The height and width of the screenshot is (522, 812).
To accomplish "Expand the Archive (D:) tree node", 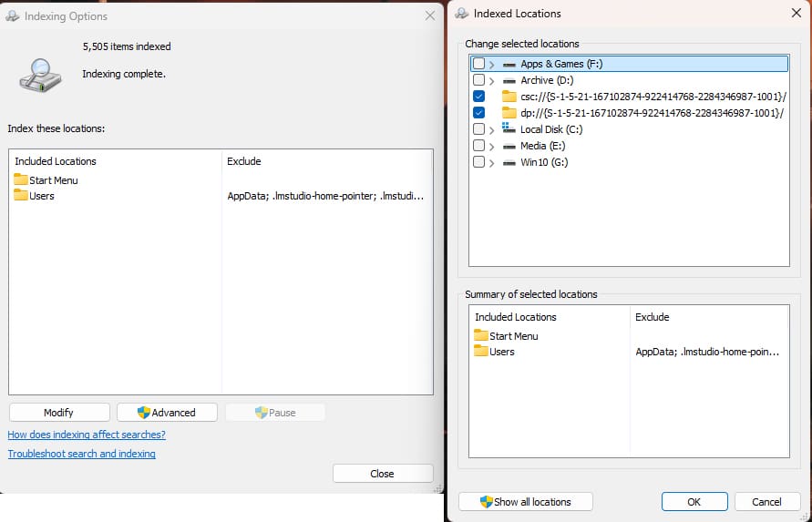I will 492,81.
